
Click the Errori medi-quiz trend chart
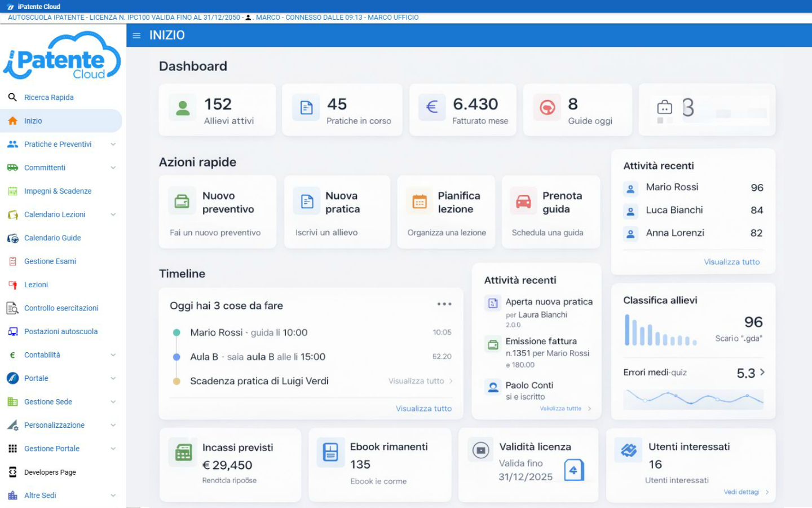692,400
